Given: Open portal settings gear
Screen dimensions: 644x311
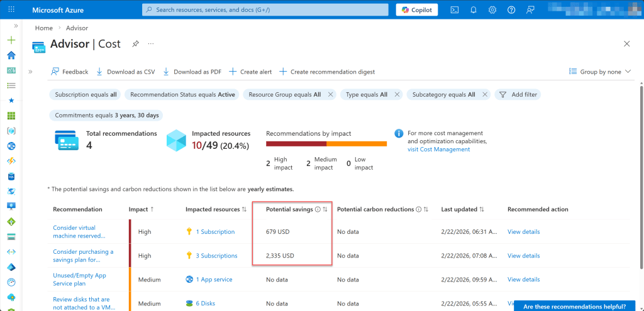Looking at the screenshot, I should point(492,10).
